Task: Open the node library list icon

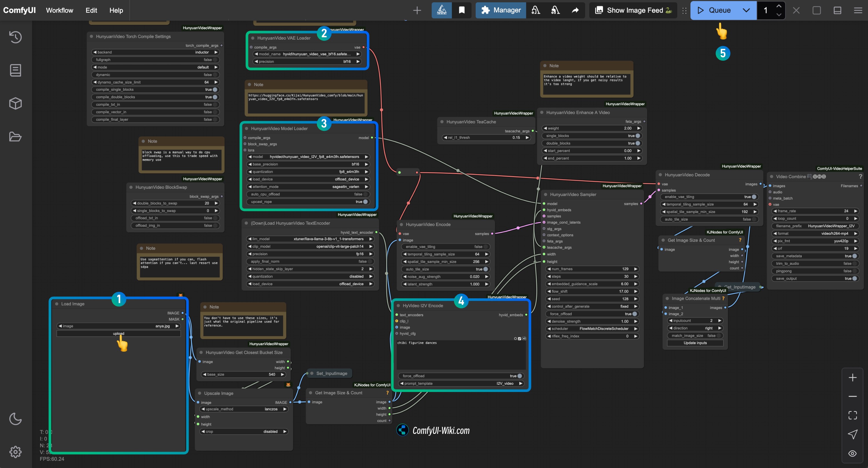Action: [16, 70]
